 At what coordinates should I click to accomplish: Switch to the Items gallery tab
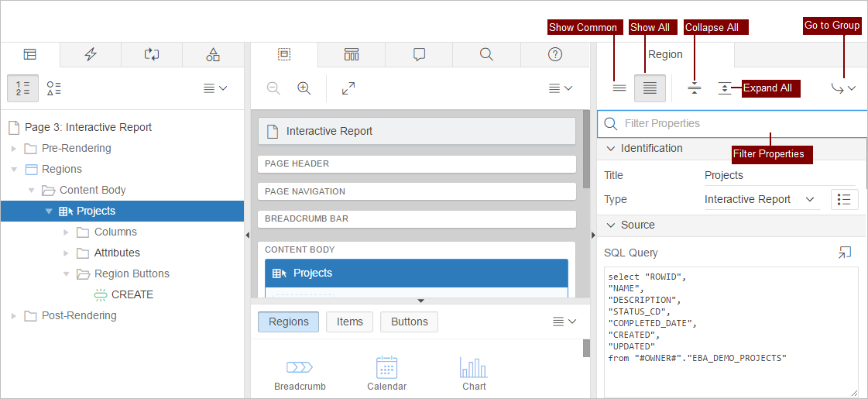coord(349,322)
